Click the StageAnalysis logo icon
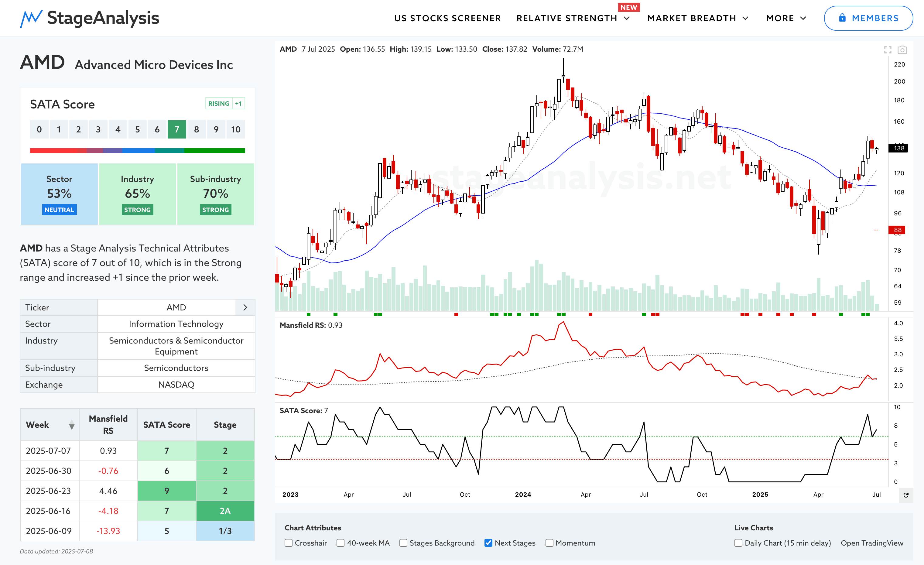The width and height of the screenshot is (924, 565). (x=31, y=18)
